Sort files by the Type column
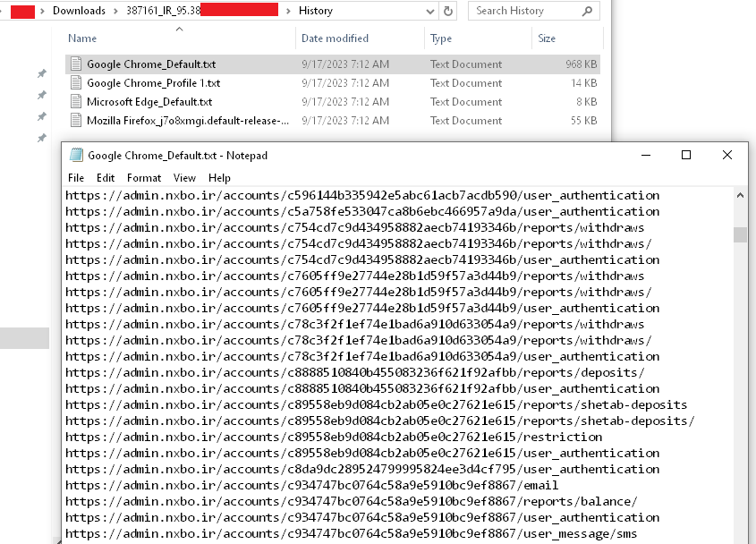This screenshot has width=756, height=544. point(441,38)
